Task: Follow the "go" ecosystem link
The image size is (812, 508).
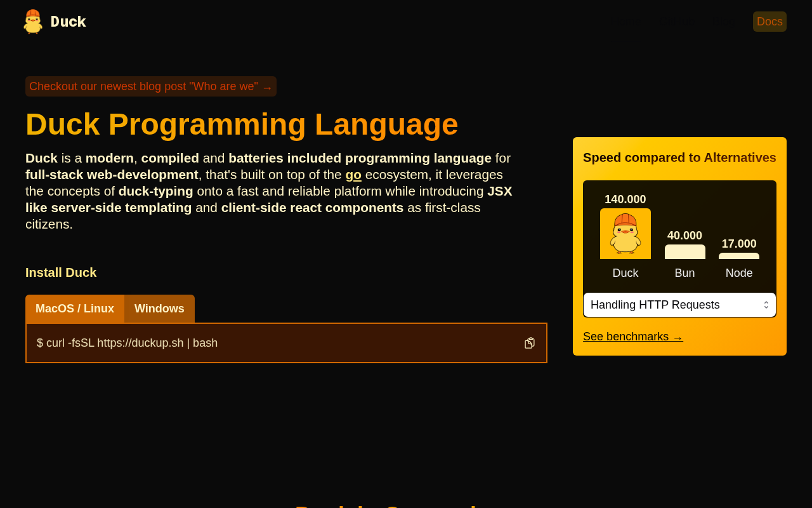Action: (x=353, y=175)
